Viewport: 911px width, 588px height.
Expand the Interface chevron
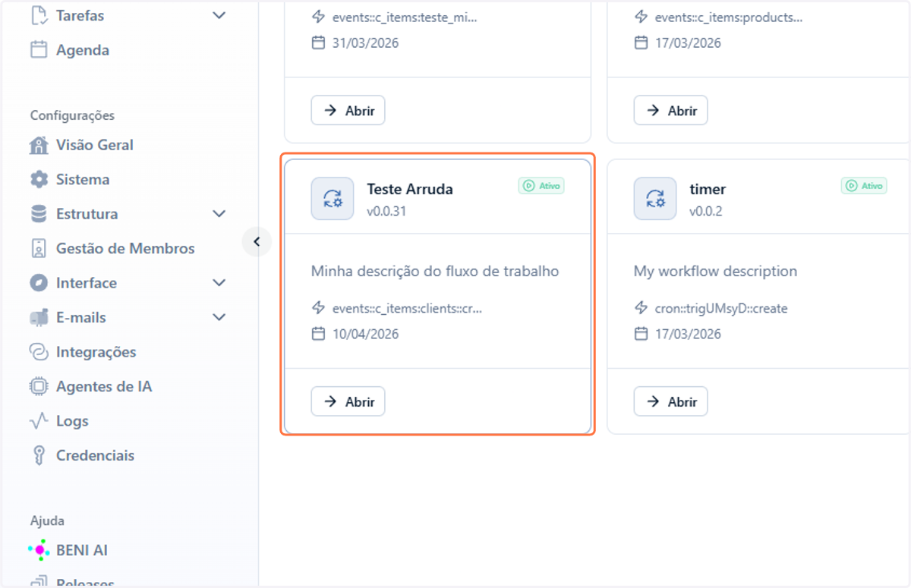[219, 283]
